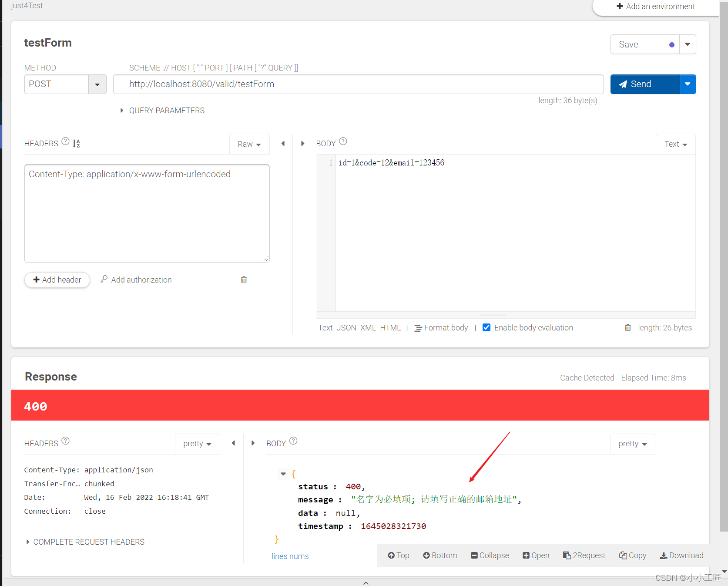The image size is (728, 586).
Task: Click Add an environment
Action: click(656, 6)
